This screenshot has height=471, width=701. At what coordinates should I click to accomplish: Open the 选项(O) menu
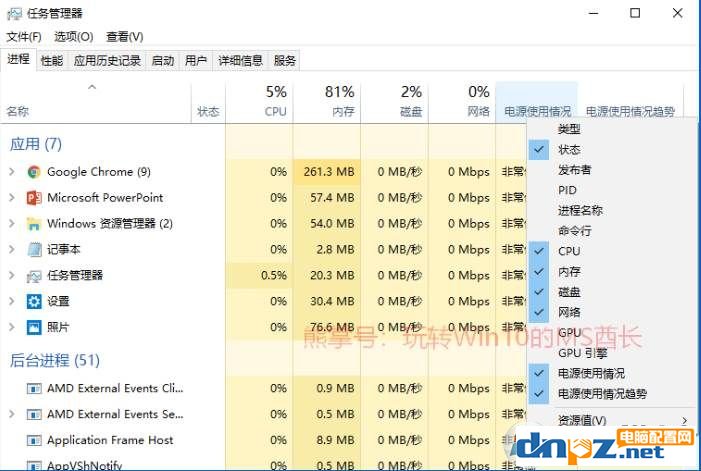[74, 37]
